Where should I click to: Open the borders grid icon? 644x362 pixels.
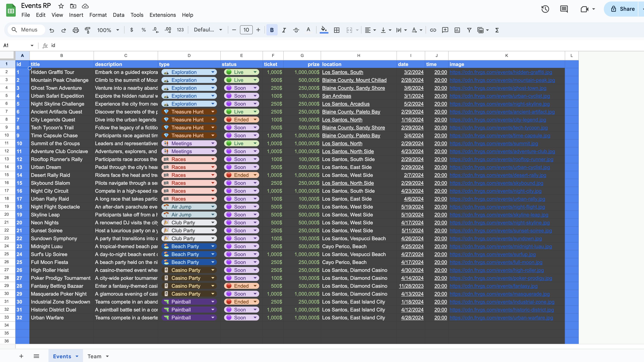337,30
